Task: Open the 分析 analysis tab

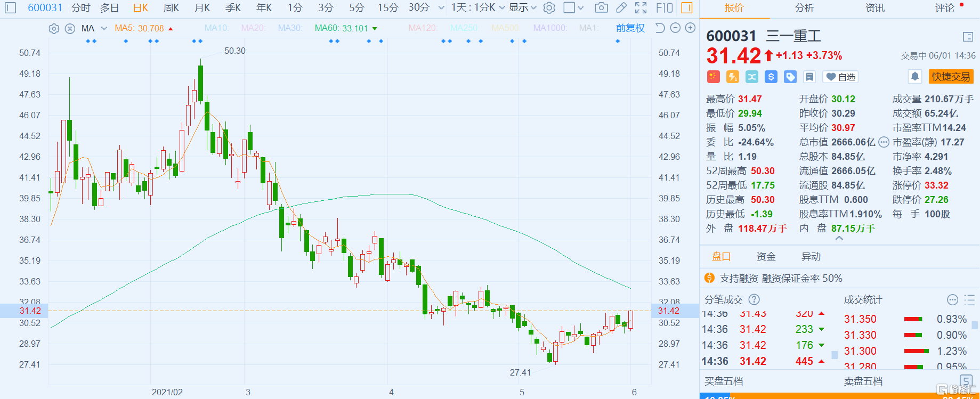Action: (805, 8)
